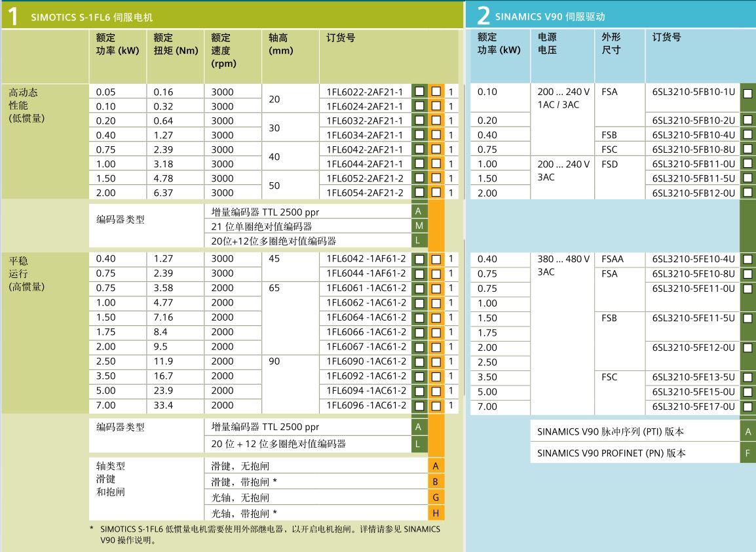756x552 pixels.
Task: Click the 额定扭矩 (Nm) column header
Action: pos(176,44)
